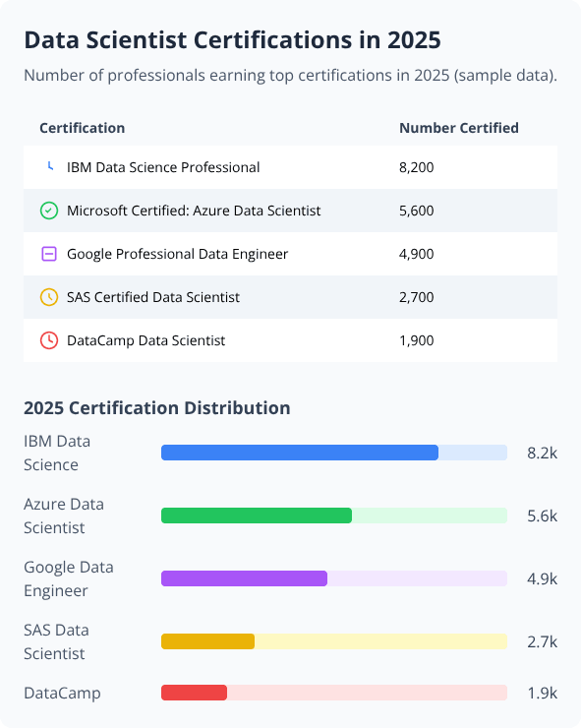The width and height of the screenshot is (581, 728).
Task: Click the purple minus-square icon beside Google Professional Data Engineer
Action: (x=49, y=254)
